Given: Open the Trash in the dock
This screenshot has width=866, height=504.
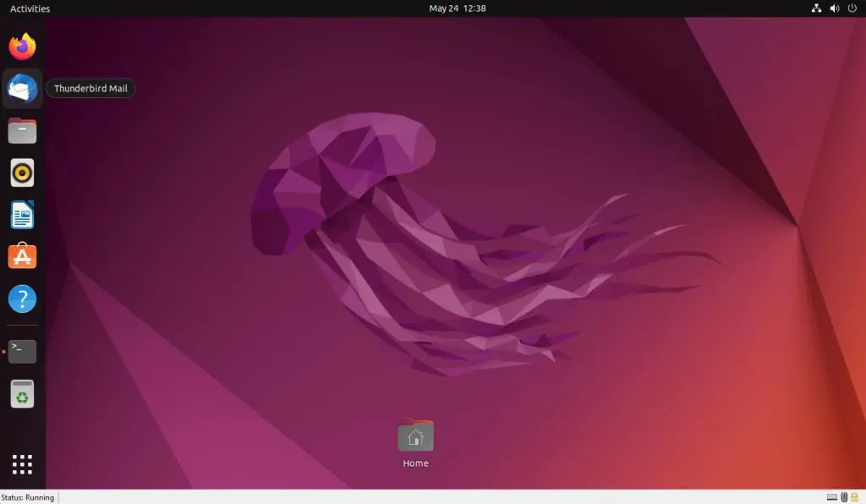Looking at the screenshot, I should pyautogui.click(x=22, y=394).
